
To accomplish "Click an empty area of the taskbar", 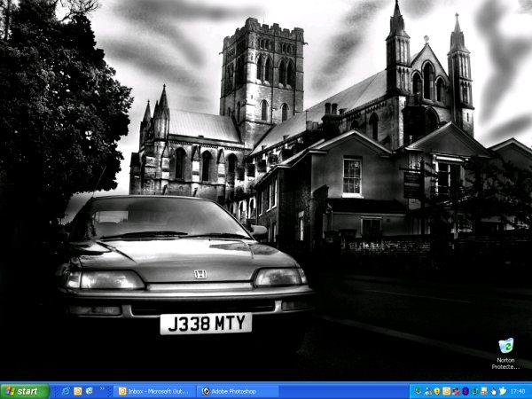I will point(346,391).
